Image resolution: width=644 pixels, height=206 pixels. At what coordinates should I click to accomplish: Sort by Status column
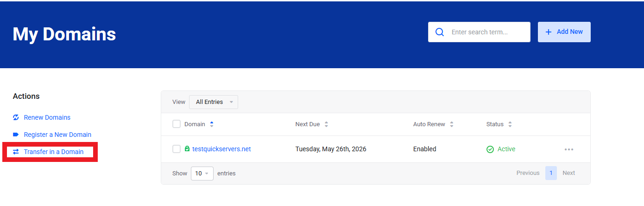510,124
